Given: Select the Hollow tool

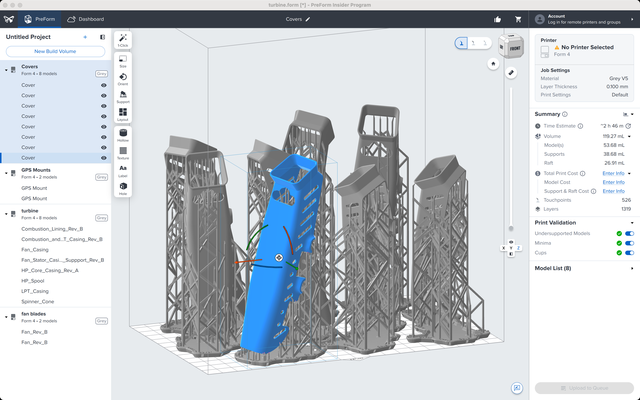Looking at the screenshot, I should (123, 135).
